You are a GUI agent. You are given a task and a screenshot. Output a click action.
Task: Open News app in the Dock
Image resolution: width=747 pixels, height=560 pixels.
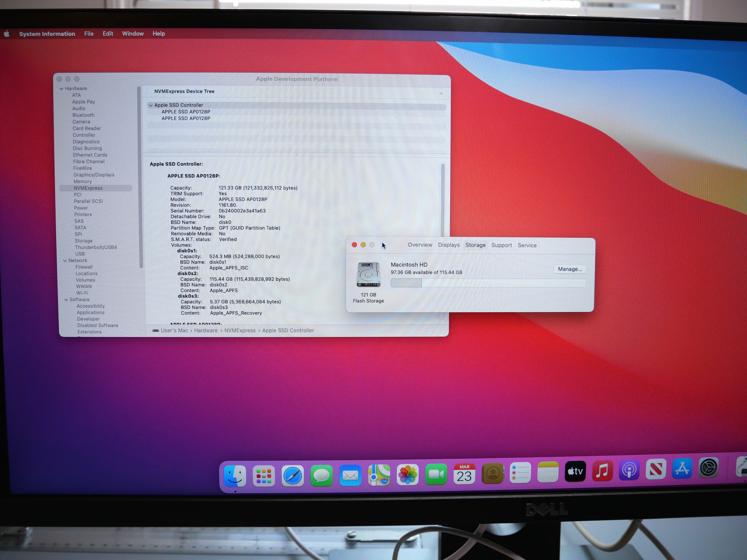pos(656,469)
